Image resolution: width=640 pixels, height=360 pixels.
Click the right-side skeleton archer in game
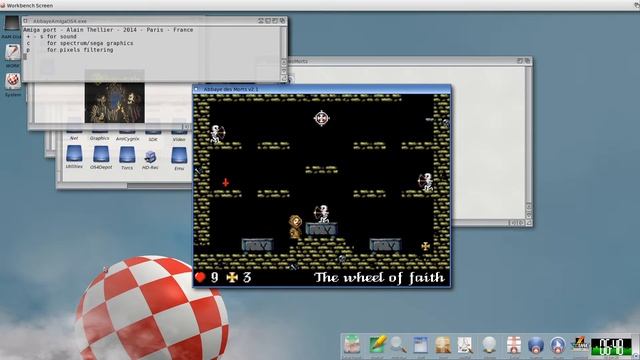(426, 182)
